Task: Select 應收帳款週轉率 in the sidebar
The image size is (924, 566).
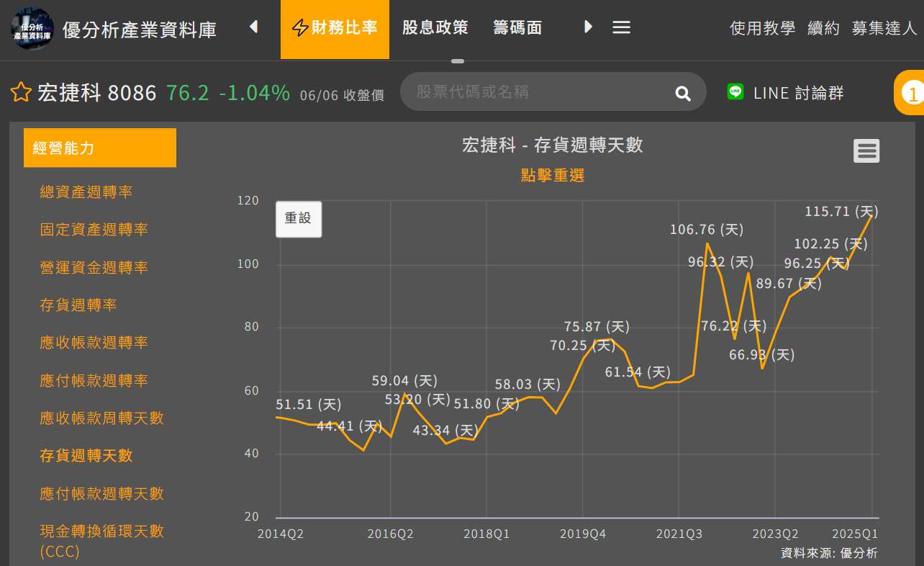Action: 94,343
